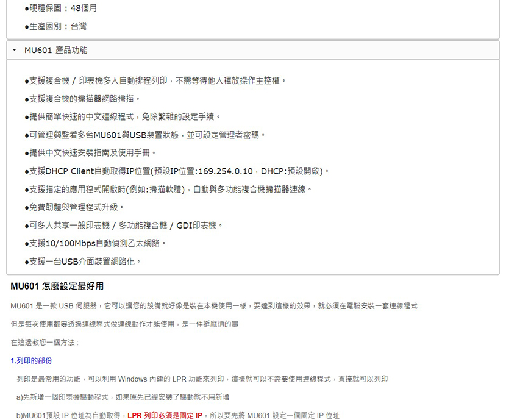Click the heading MU601 怎麼設定最好用
506x420 pixels.
click(57, 286)
